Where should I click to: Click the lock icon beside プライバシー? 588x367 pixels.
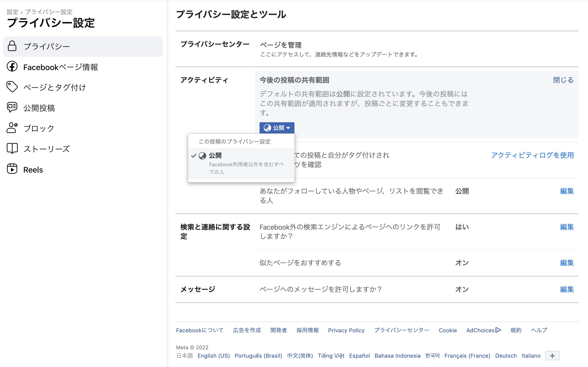tap(12, 46)
